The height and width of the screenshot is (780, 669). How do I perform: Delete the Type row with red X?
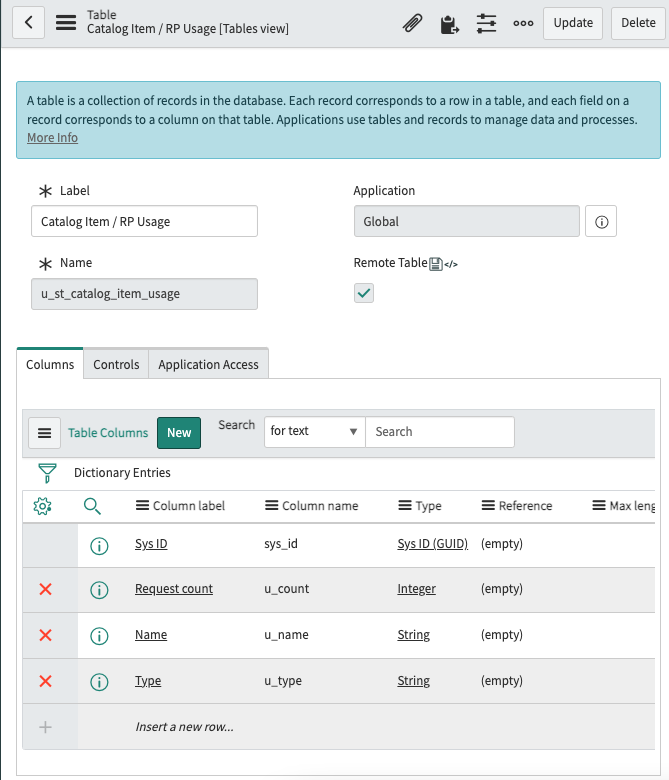click(x=45, y=681)
